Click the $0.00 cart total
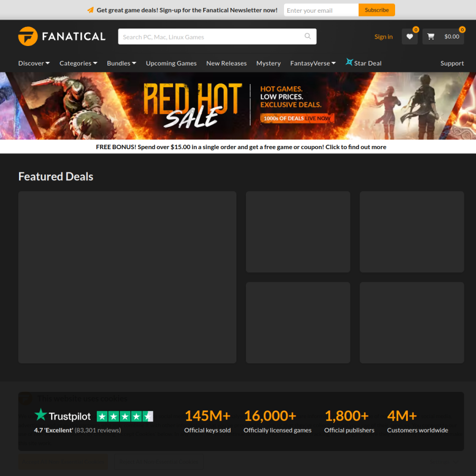The image size is (476, 476). tap(452, 36)
